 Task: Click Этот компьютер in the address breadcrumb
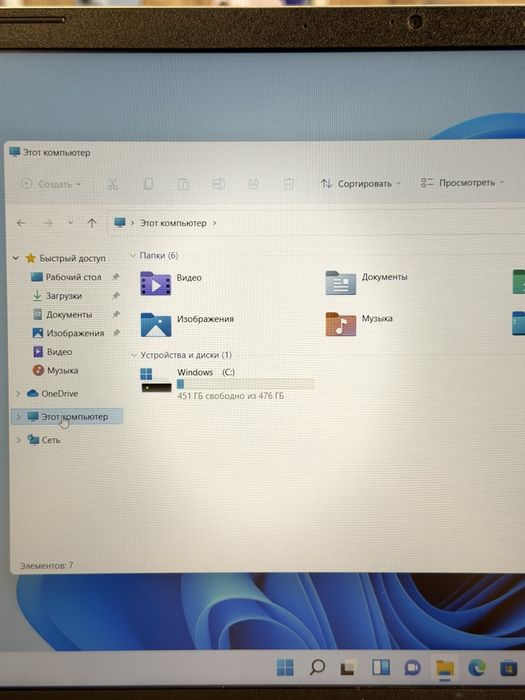pos(173,223)
